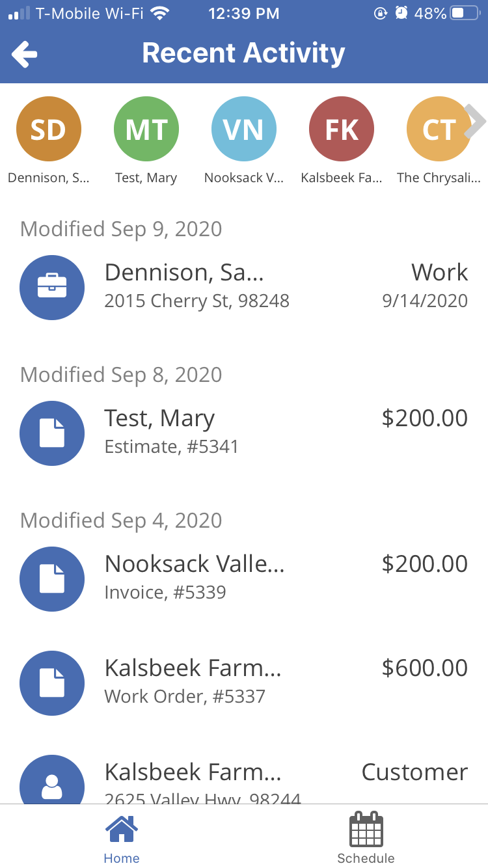Tap the back arrow in header
This screenshot has height=868, width=488.
pos(25,54)
